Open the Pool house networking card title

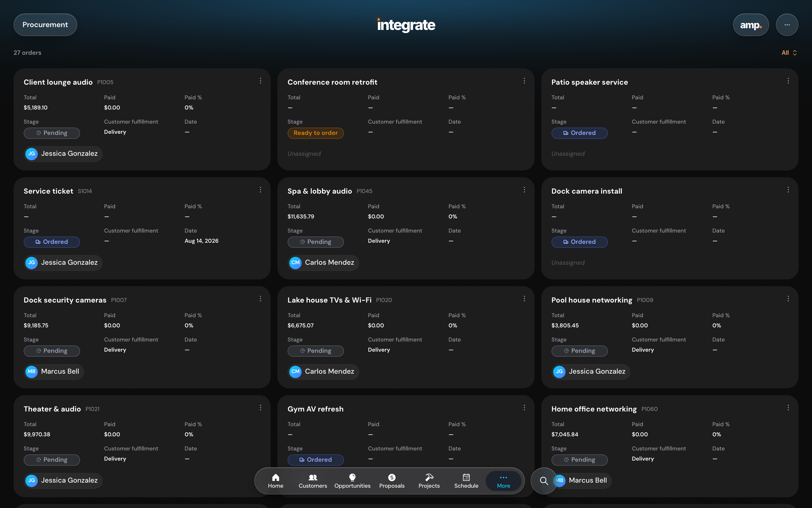pos(592,300)
